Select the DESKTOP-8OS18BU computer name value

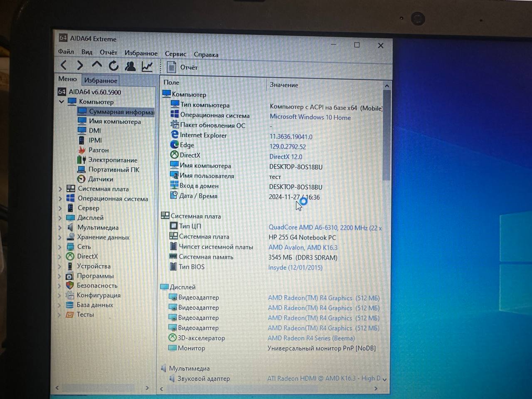click(x=296, y=167)
